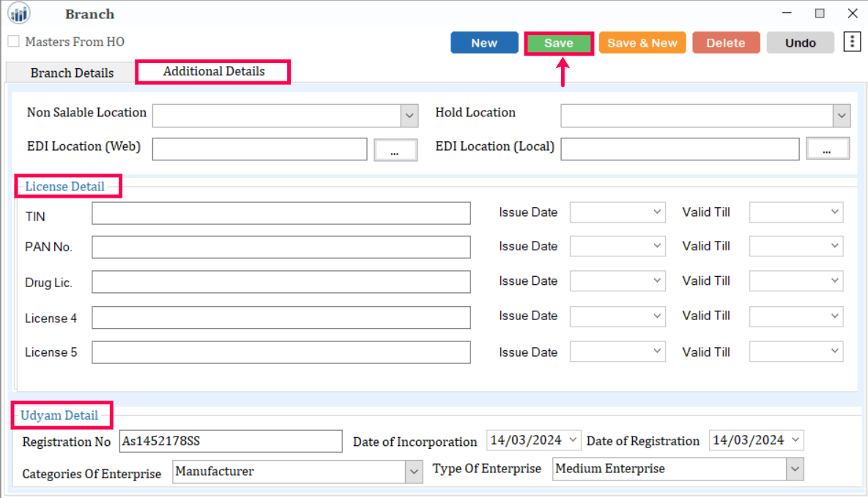Click the PAN No. input field
The width and height of the screenshot is (868, 498).
tap(281, 247)
